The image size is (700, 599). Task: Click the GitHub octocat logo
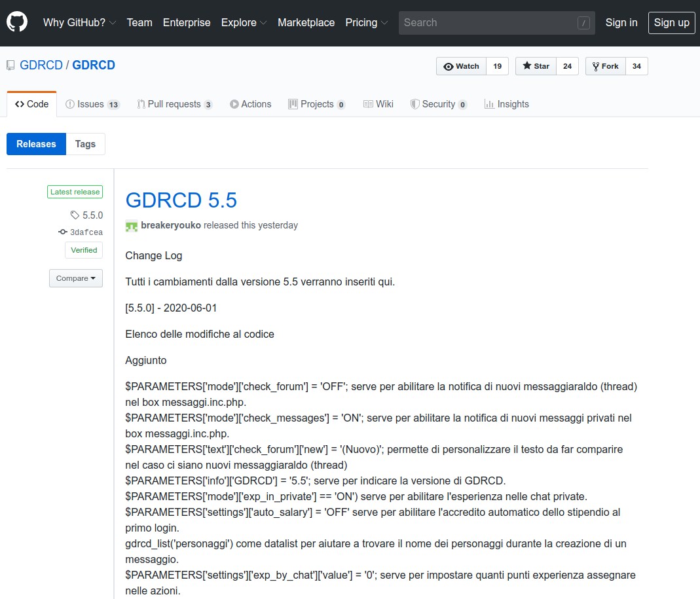click(x=17, y=22)
